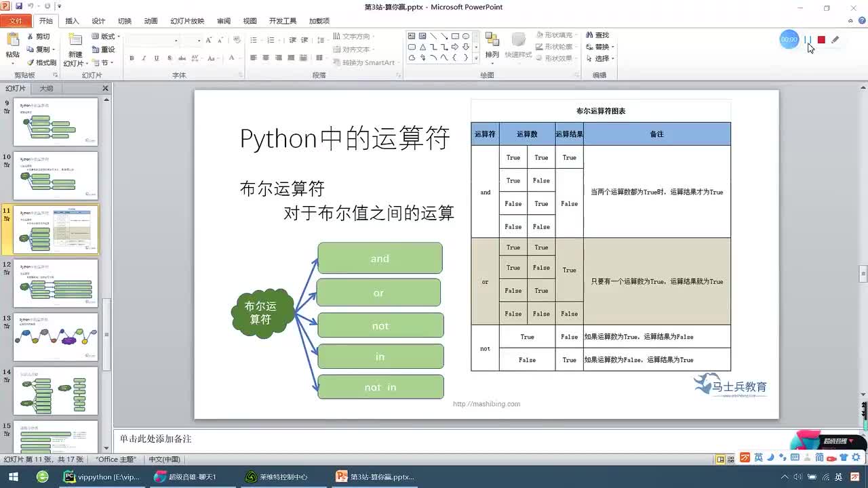Align text left in paragraph group
Viewport: 868px width, 488px height.
tap(253, 58)
